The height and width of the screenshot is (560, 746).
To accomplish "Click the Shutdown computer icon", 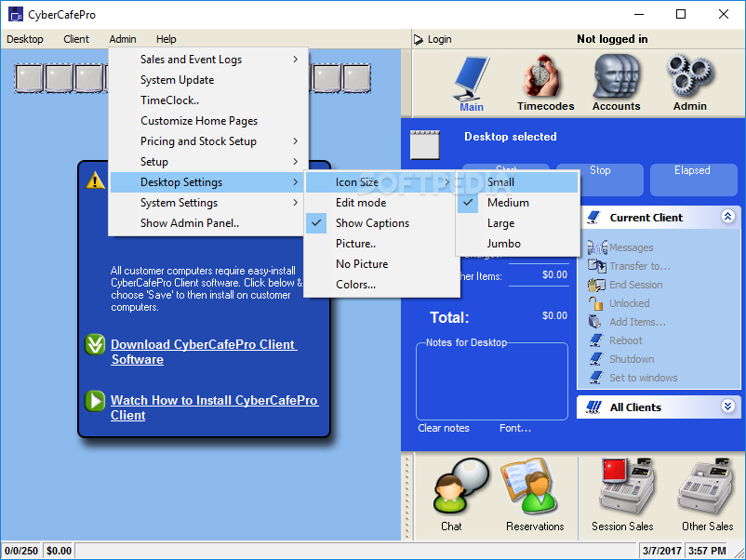I will [x=596, y=359].
